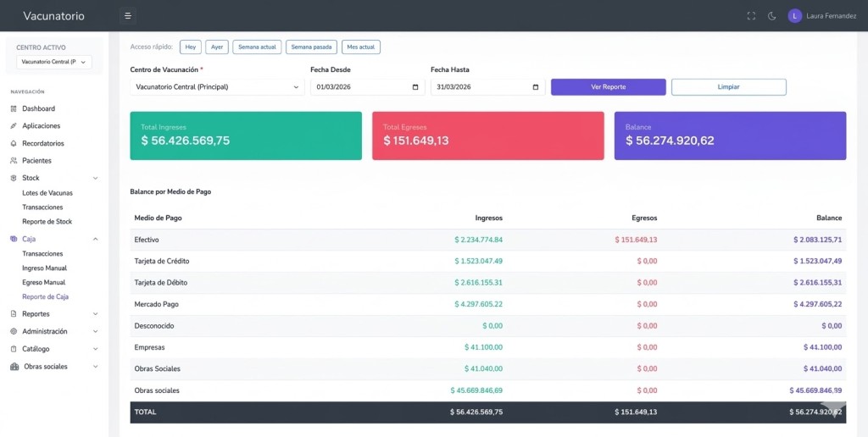Open Ingreso Manual under Caja
The image size is (868, 437).
point(44,268)
